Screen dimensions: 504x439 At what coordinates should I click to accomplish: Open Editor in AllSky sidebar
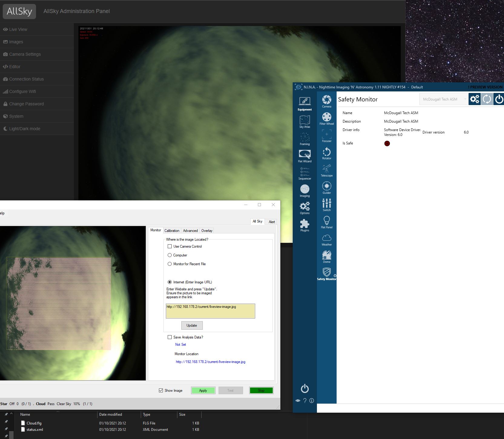37,67
